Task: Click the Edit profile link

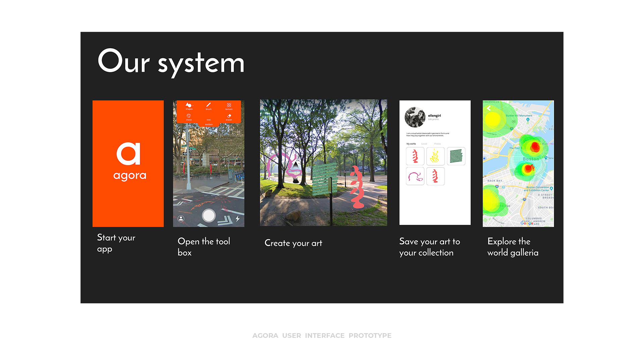Action: (433, 119)
